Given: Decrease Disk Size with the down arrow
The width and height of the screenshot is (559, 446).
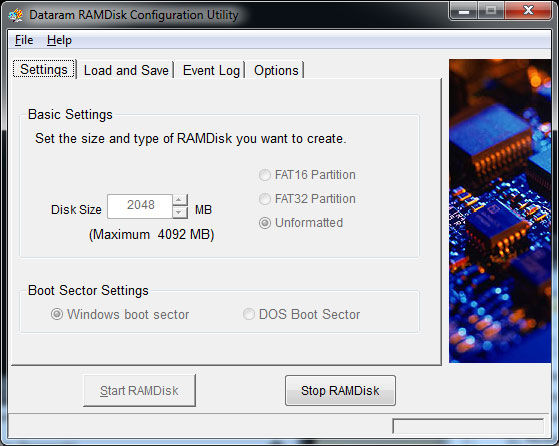Looking at the screenshot, I should coord(180,212).
